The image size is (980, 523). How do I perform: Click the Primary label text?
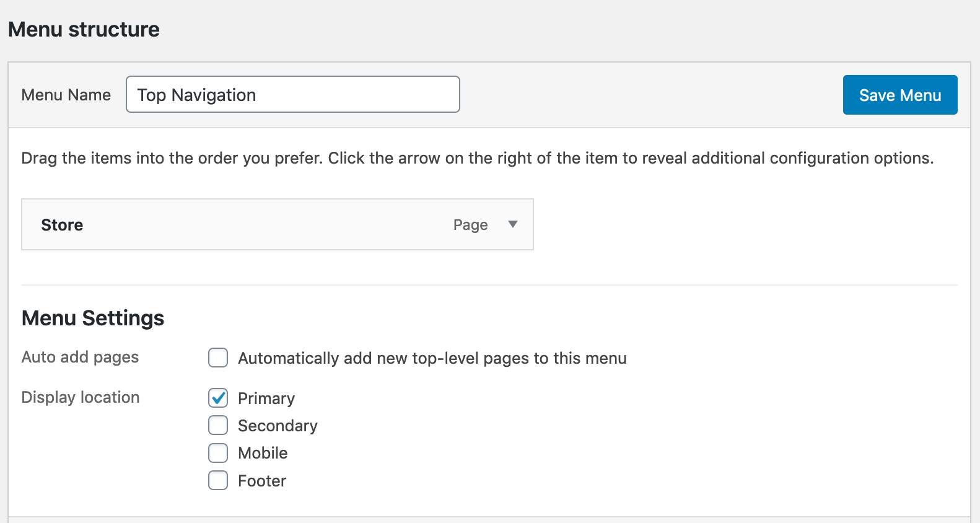266,398
